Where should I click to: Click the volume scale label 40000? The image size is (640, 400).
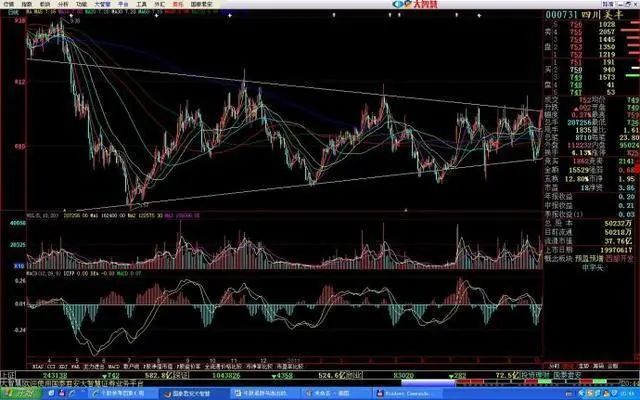tap(18, 223)
